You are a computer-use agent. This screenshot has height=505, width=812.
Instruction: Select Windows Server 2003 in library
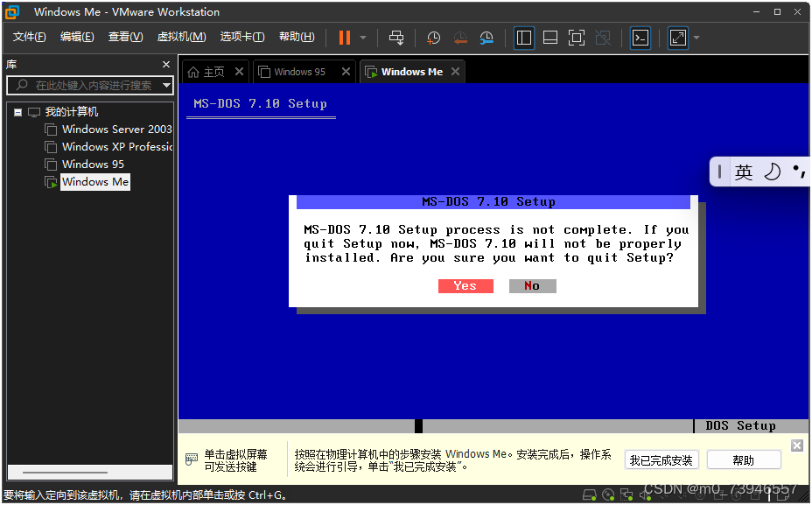tap(116, 130)
